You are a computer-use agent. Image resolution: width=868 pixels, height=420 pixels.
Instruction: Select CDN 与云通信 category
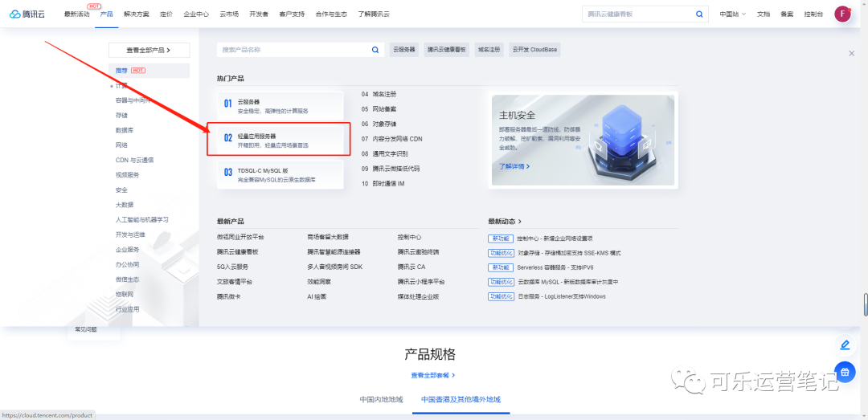pos(134,160)
